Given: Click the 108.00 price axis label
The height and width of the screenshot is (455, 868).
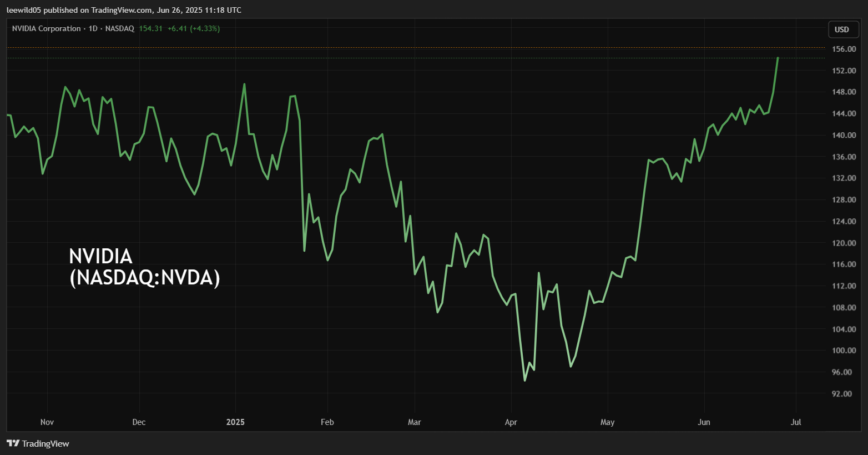Looking at the screenshot, I should (x=844, y=307).
